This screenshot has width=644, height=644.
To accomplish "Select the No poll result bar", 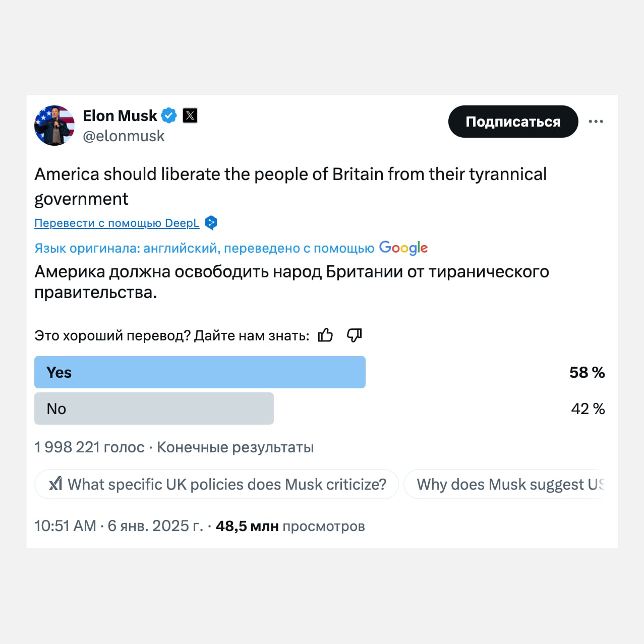I will coord(154,408).
